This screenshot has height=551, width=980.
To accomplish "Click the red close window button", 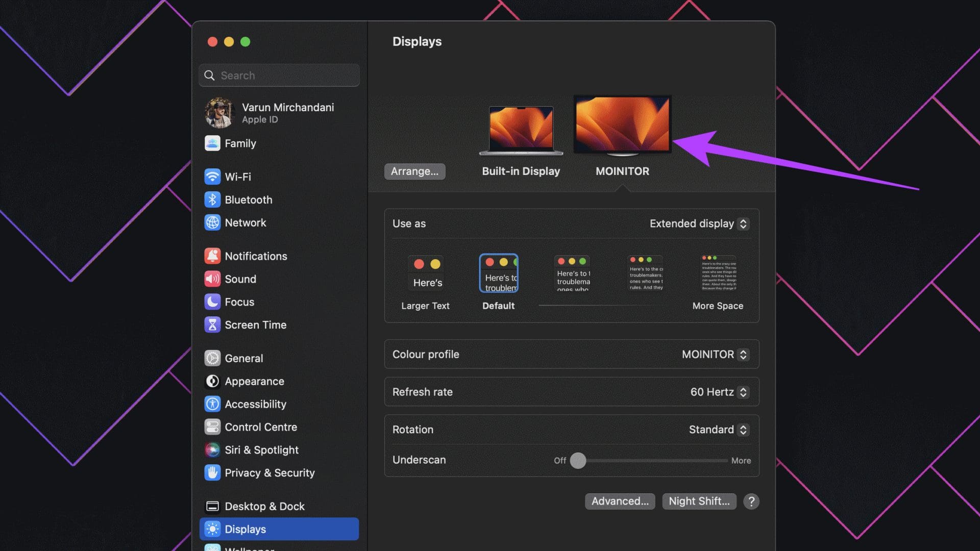I will (212, 42).
